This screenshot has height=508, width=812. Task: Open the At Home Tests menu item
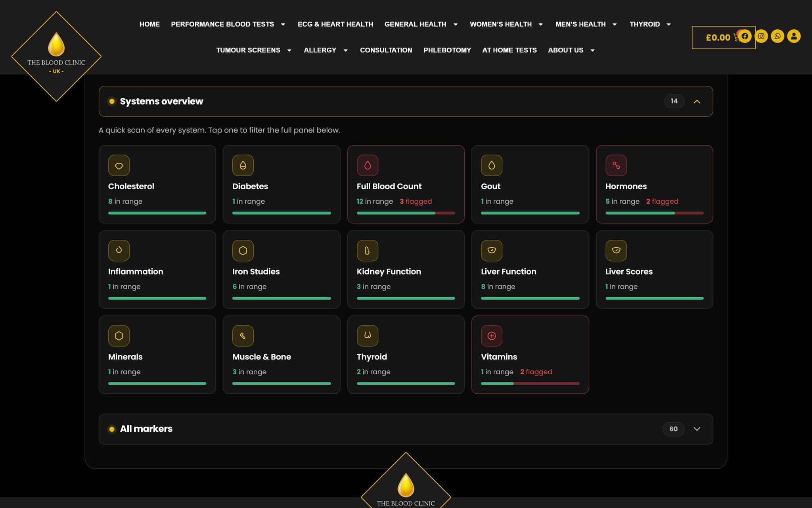[509, 50]
